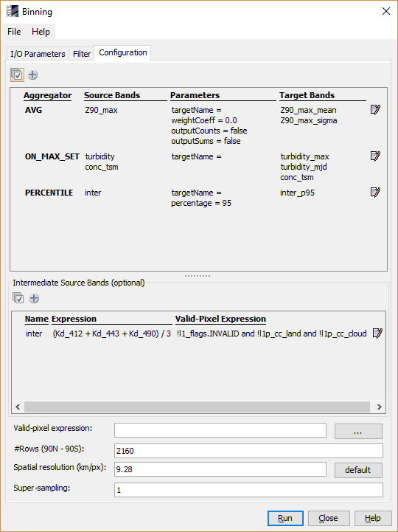Add a new aggregator with plus icon

point(32,75)
